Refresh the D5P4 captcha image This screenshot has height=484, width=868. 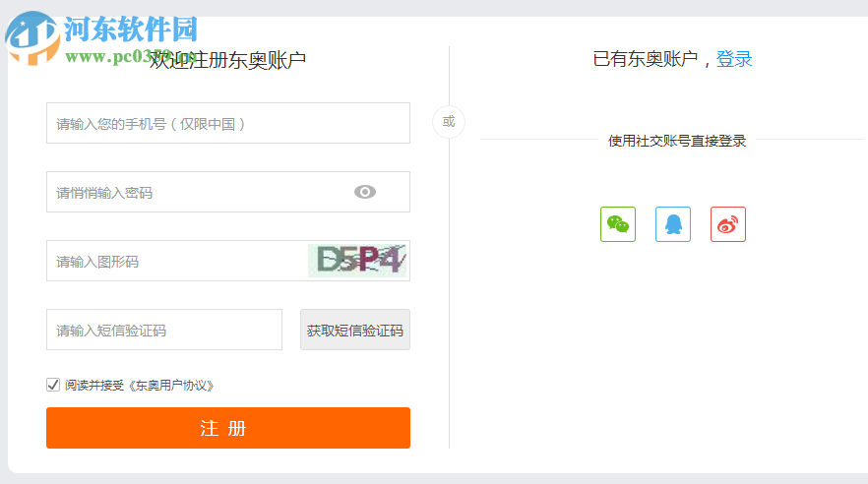357,260
